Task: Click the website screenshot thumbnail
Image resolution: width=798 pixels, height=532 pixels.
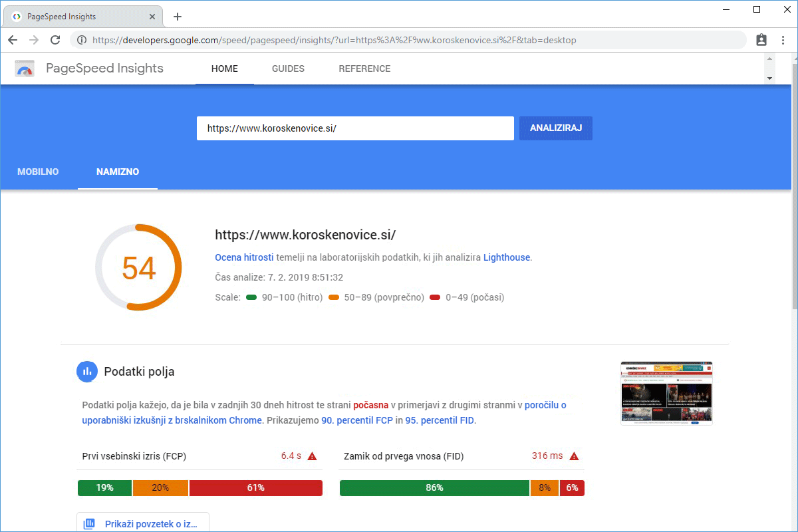Action: 666,393
